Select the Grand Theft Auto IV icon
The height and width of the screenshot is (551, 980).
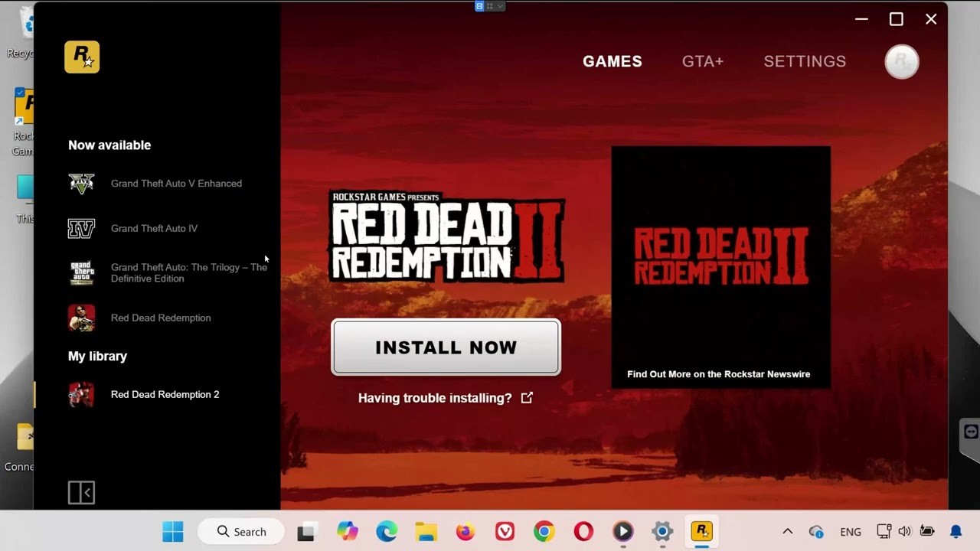pos(81,228)
